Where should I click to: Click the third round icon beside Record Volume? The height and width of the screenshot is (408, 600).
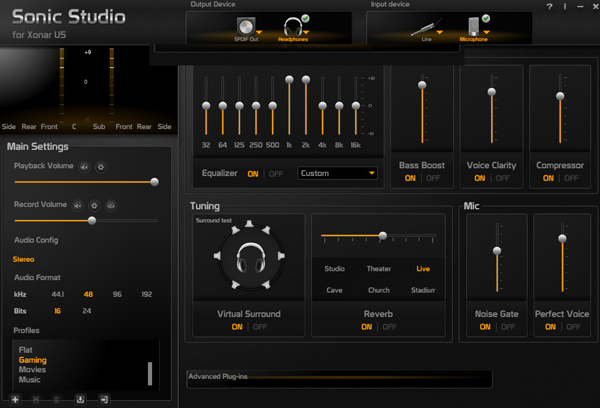coord(111,206)
